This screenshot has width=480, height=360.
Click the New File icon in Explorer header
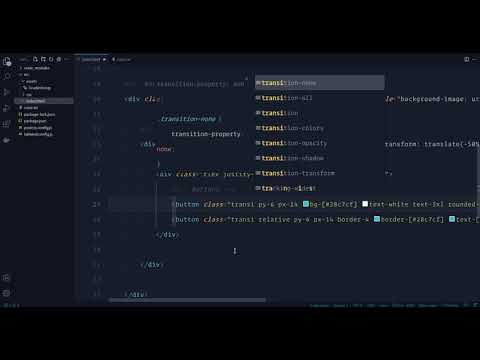(x=35, y=59)
